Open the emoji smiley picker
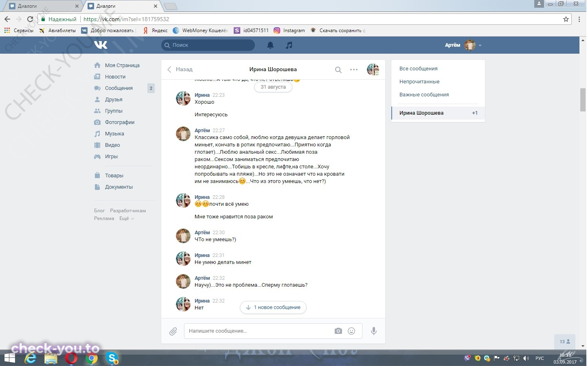The image size is (588, 366). (x=351, y=331)
